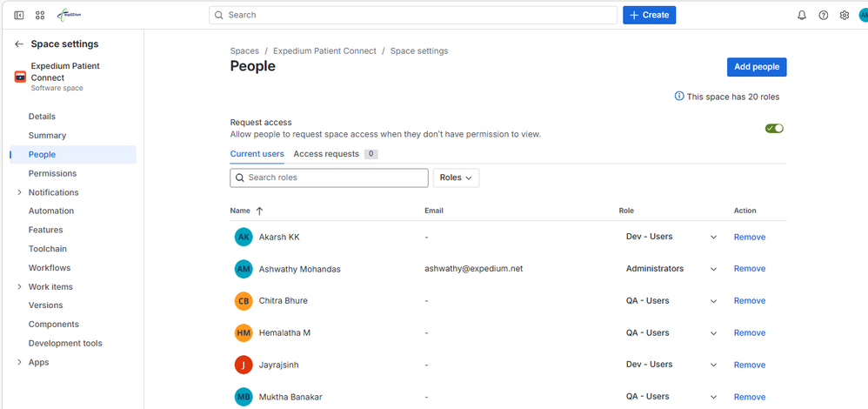The height and width of the screenshot is (409, 868).
Task: Open the notifications bell icon
Action: pos(802,16)
